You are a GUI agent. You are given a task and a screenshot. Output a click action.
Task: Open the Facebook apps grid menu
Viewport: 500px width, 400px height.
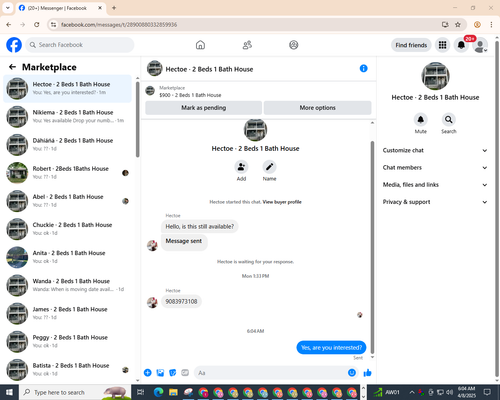pyautogui.click(x=442, y=45)
